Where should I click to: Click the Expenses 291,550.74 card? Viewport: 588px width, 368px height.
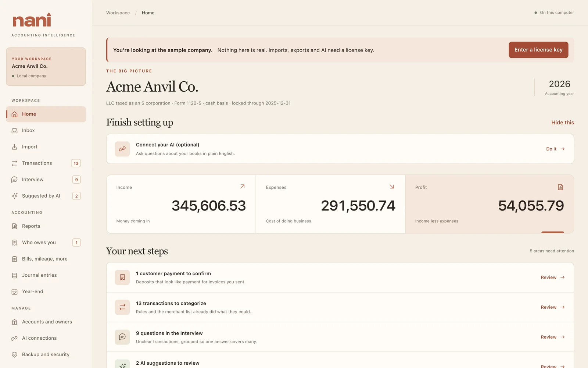(x=330, y=204)
